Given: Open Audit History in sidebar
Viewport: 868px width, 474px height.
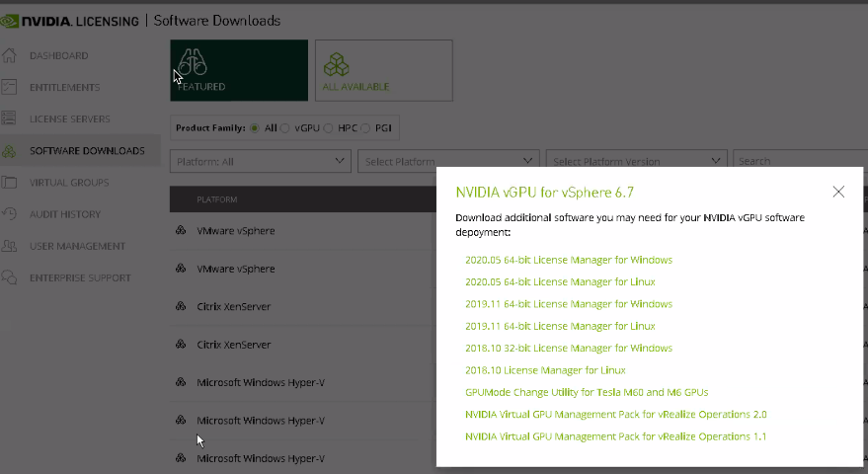Looking at the screenshot, I should (65, 214).
